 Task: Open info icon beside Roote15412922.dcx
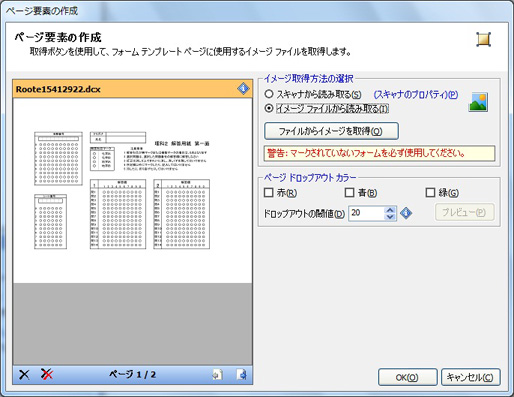click(x=243, y=89)
